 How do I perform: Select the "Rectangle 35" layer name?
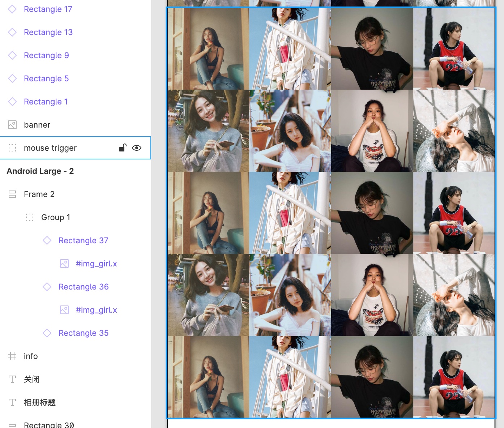coord(84,333)
